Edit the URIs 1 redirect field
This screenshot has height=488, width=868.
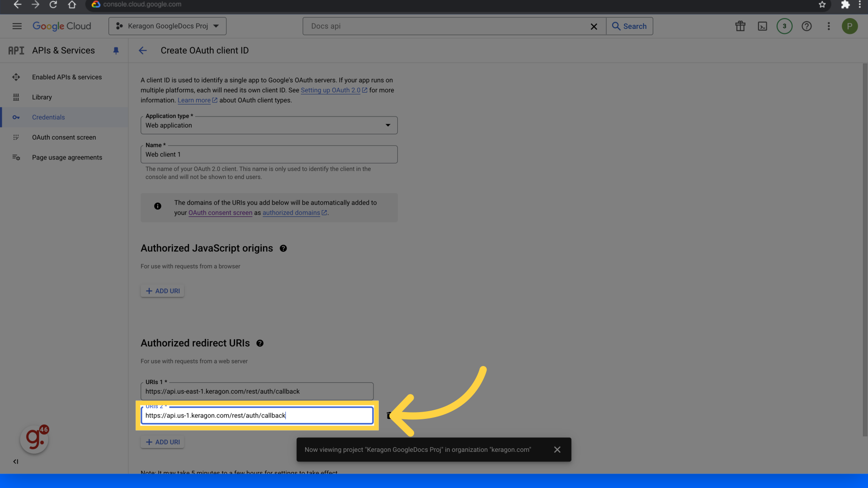pyautogui.click(x=257, y=391)
